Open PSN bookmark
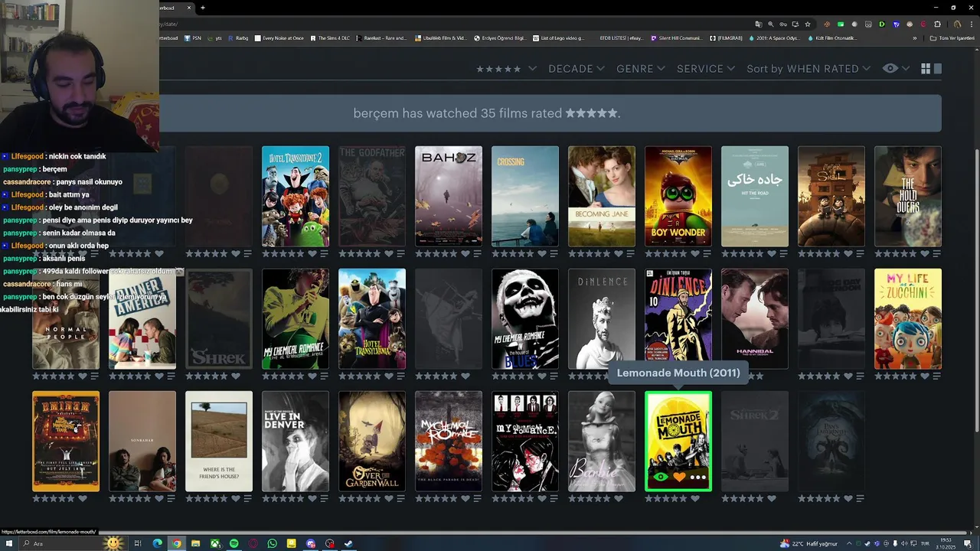This screenshot has width=980, height=551. pyautogui.click(x=193, y=38)
